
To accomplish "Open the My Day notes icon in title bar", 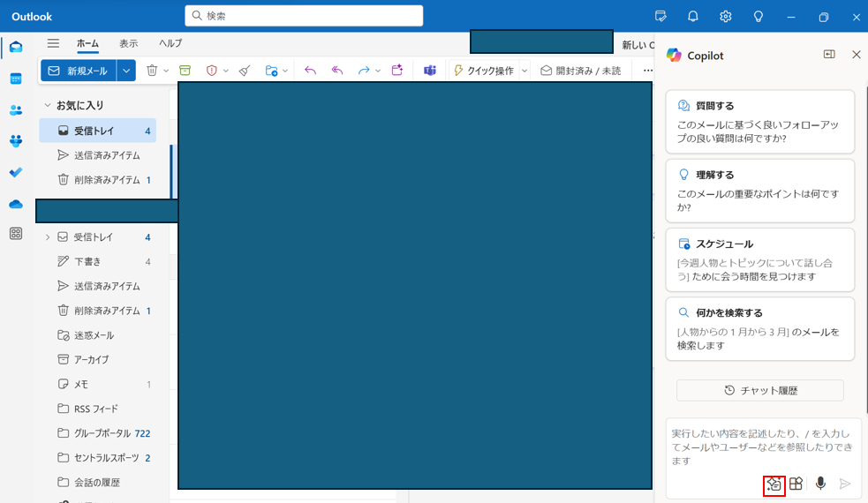I will [660, 16].
